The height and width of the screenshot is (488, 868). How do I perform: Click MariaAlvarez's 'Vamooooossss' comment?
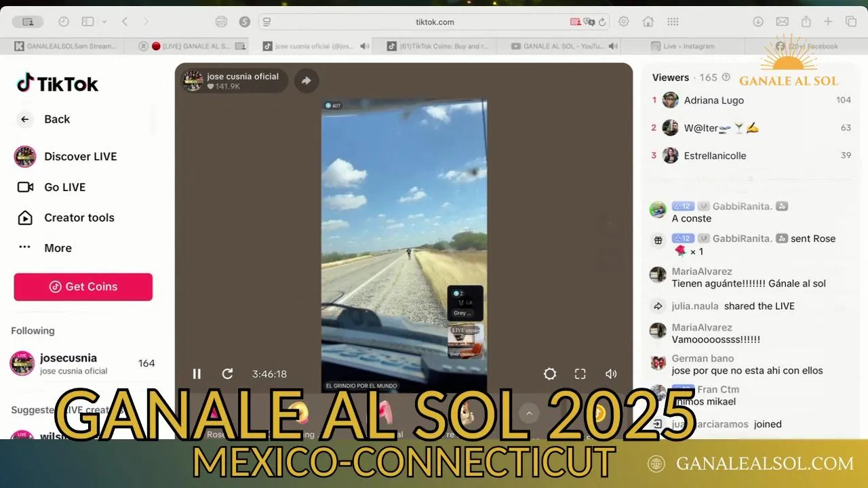(x=716, y=339)
